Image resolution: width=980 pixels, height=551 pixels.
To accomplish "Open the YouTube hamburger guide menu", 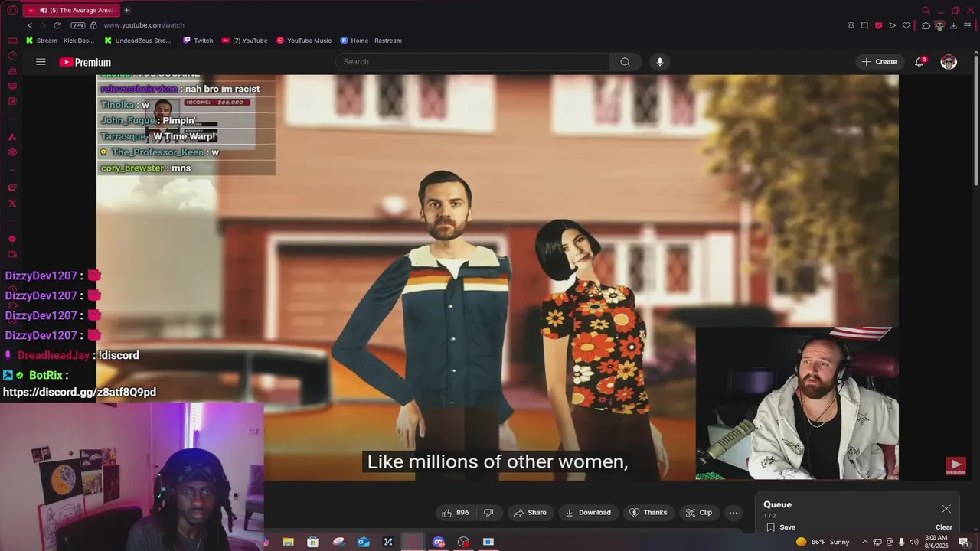I will (41, 62).
